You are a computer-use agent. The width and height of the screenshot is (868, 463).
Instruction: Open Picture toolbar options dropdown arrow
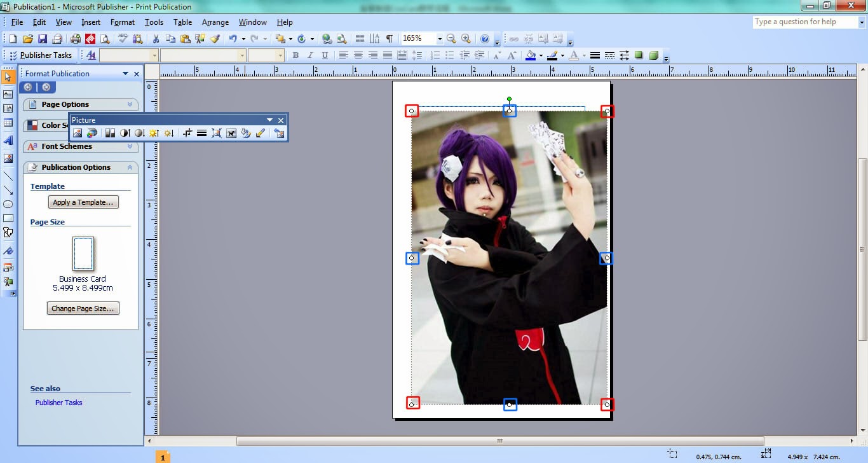(x=269, y=120)
